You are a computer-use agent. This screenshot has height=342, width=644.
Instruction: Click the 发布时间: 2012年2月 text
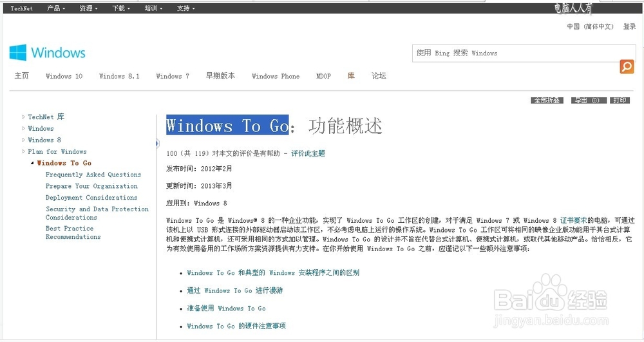[x=199, y=168]
